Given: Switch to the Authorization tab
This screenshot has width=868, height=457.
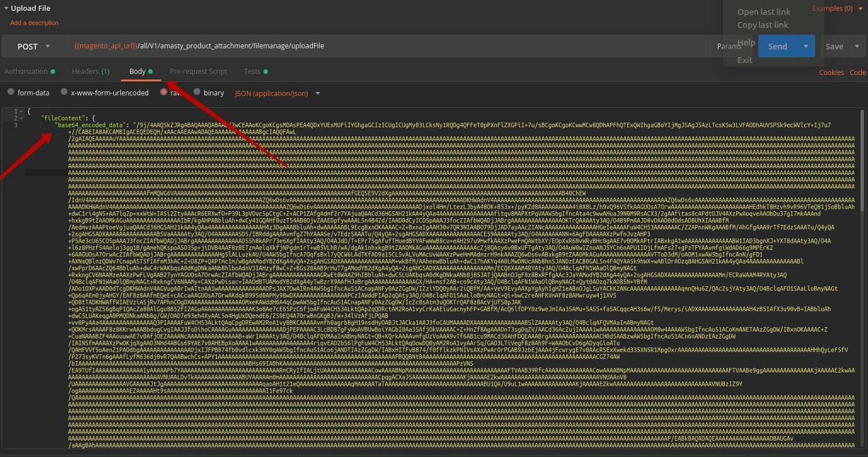Looking at the screenshot, I should click(x=26, y=71).
